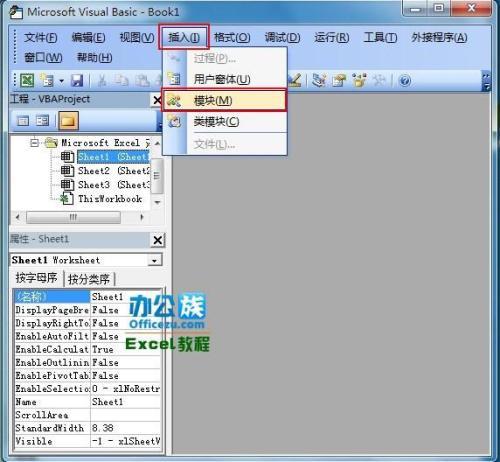Click the Properties Window toolbar icon
Image resolution: width=500 pixels, height=462 pixels.
[339, 80]
